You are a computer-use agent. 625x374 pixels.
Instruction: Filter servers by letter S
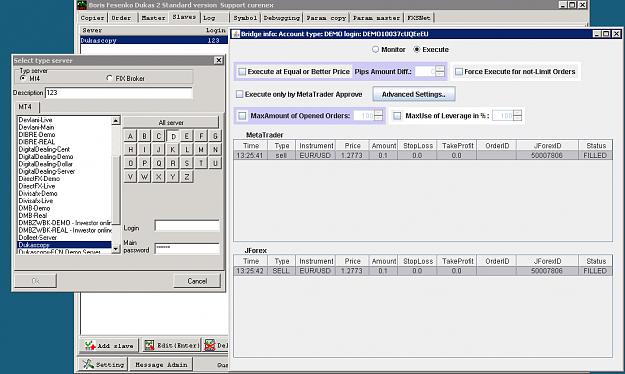pyautogui.click(x=187, y=163)
